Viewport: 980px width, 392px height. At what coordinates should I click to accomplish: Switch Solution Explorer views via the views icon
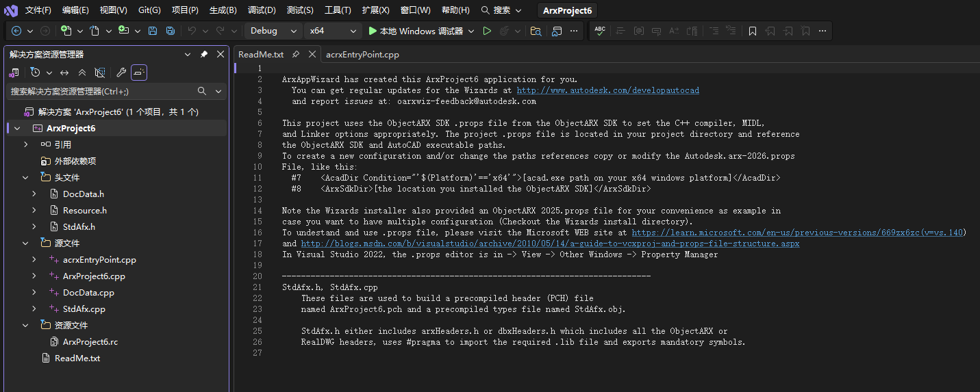(x=14, y=73)
